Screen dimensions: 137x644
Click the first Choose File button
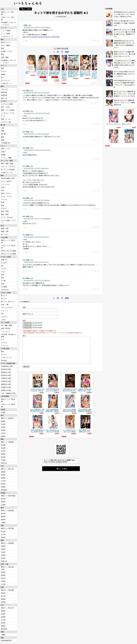pyautogui.click(x=27, y=323)
